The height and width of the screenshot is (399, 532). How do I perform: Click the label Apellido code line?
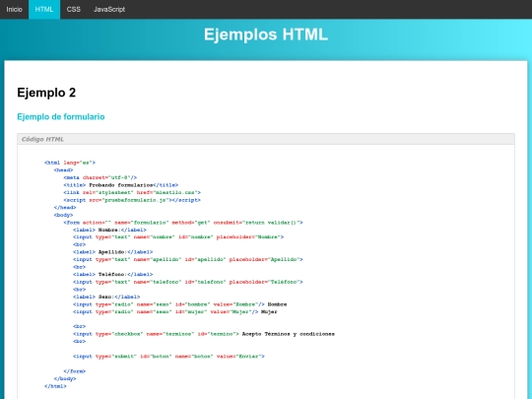112,252
